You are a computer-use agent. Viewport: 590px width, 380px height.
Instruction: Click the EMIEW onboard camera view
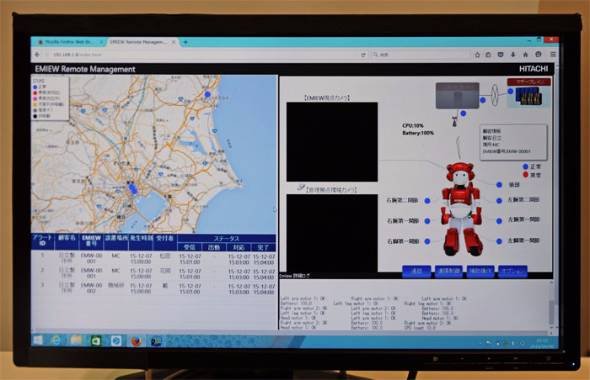click(332, 142)
